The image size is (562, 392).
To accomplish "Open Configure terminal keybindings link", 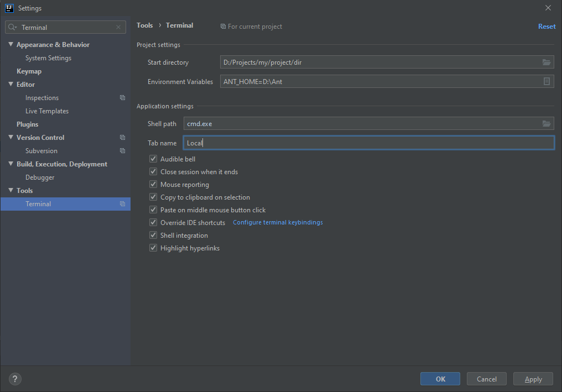I will pyautogui.click(x=277, y=222).
